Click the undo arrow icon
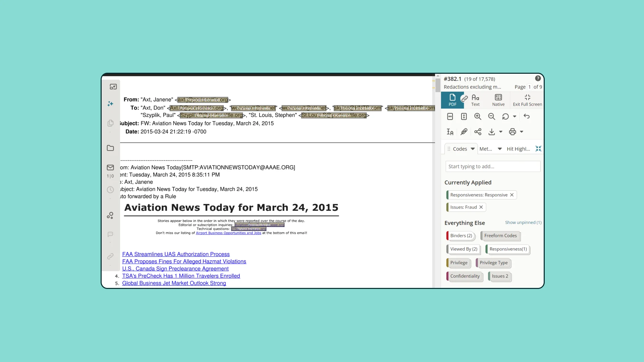Screen dimensions: 644x362 point(527,116)
